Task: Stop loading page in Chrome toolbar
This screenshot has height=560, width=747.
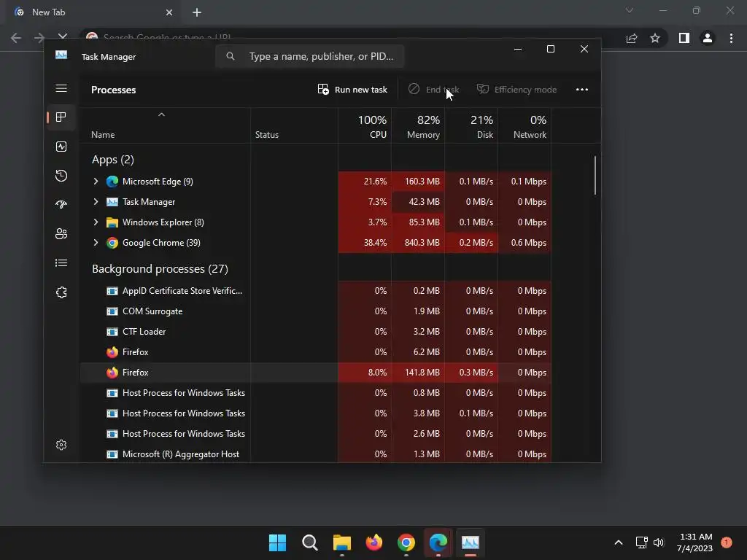Action: click(x=63, y=37)
